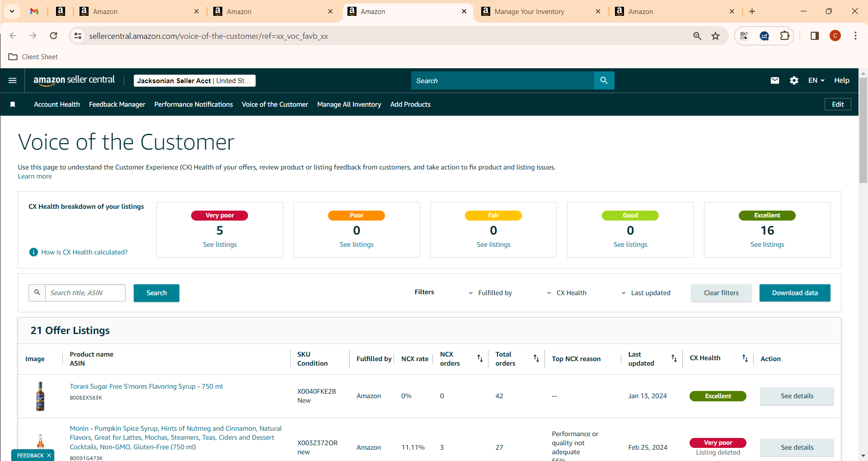See listings under Excellent

click(767, 245)
